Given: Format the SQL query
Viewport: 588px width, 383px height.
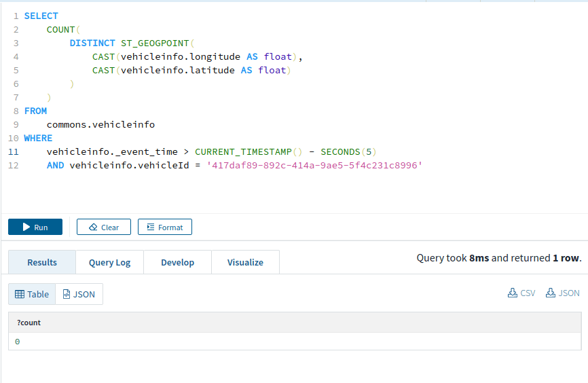Looking at the screenshot, I should 165,227.
